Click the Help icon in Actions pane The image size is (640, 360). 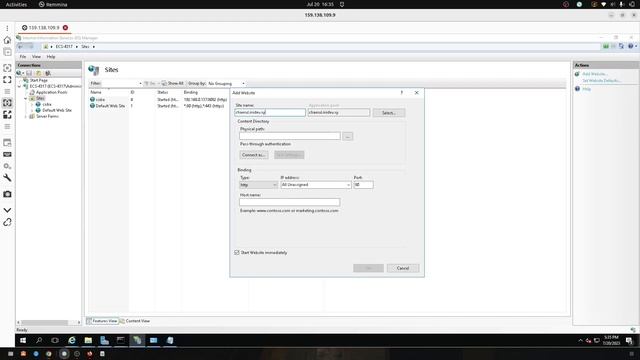point(578,89)
